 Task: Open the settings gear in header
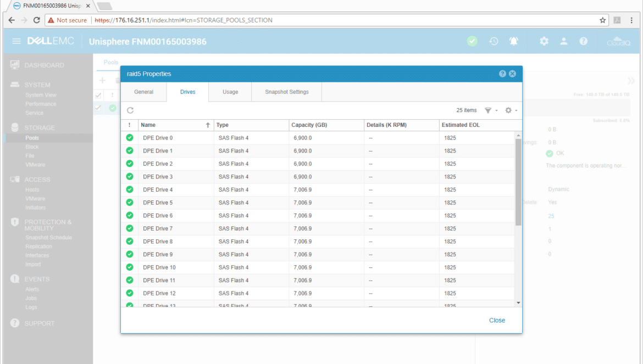[544, 41]
